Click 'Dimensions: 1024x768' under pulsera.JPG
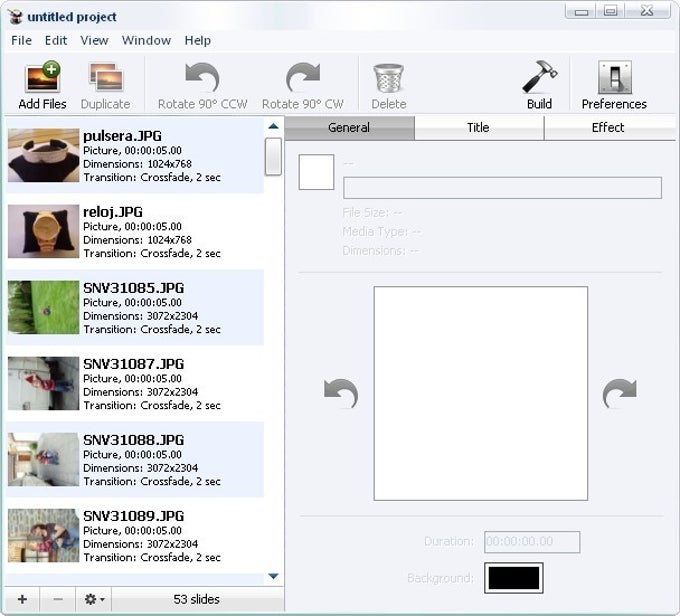This screenshot has width=680, height=616. click(137, 164)
